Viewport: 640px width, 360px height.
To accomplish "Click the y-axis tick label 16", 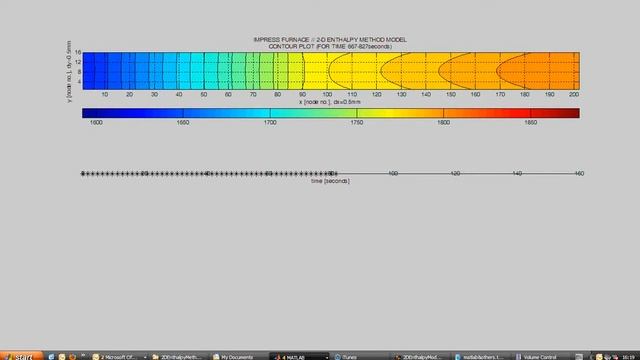I will click(78, 53).
